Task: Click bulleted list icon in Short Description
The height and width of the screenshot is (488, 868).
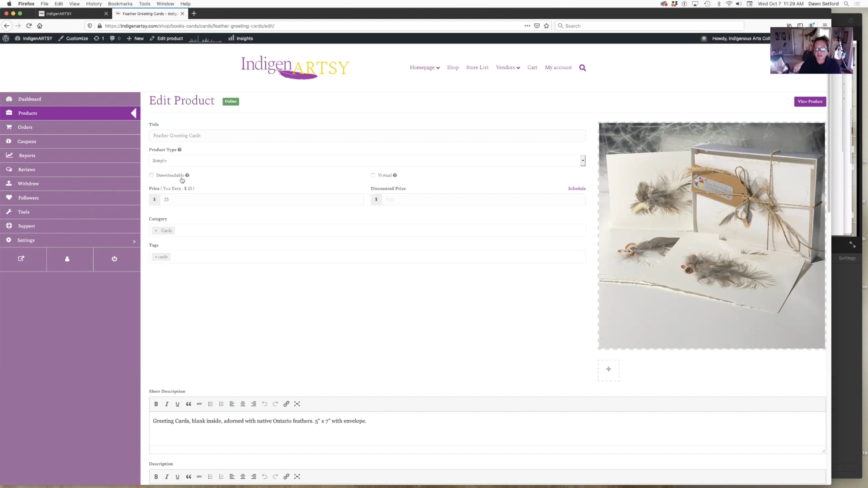Action: 210,404
